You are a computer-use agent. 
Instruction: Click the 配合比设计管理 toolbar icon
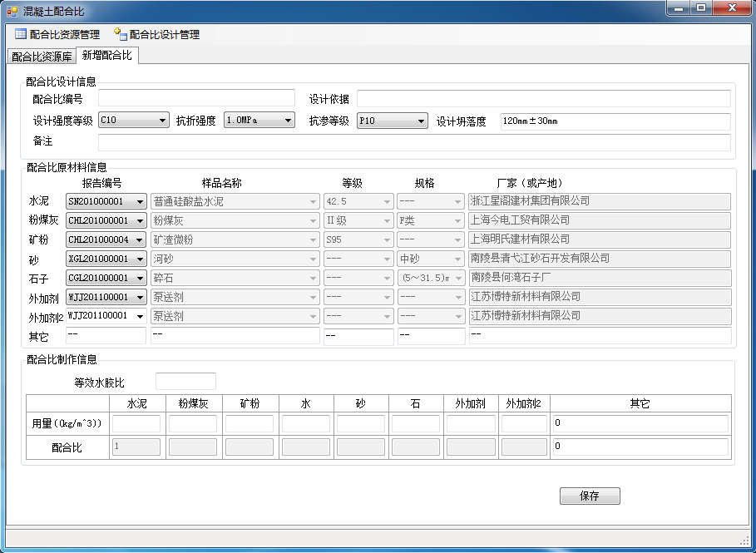click(121, 35)
